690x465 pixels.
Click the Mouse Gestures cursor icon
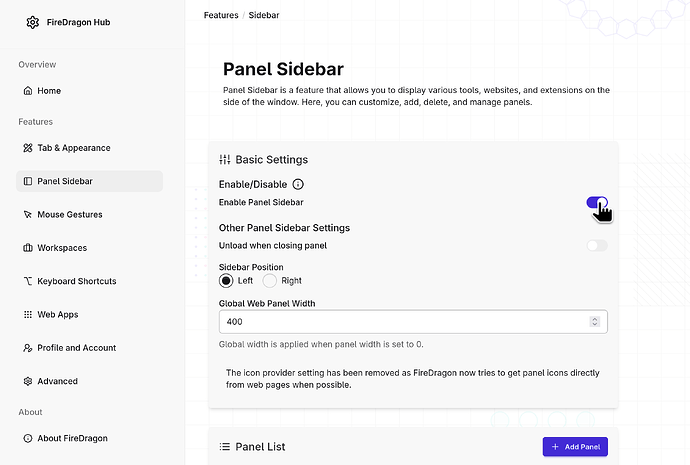pyautogui.click(x=28, y=215)
